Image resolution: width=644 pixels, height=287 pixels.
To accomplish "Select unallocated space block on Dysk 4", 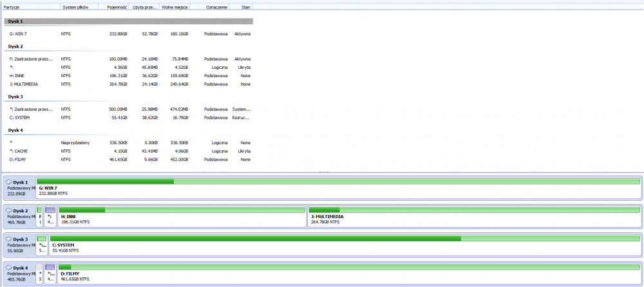I will (40, 273).
